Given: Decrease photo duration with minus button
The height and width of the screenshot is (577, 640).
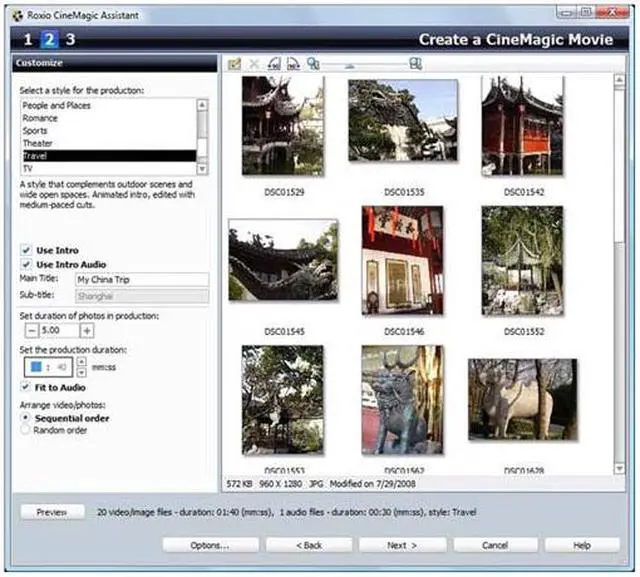Looking at the screenshot, I should tap(30, 331).
